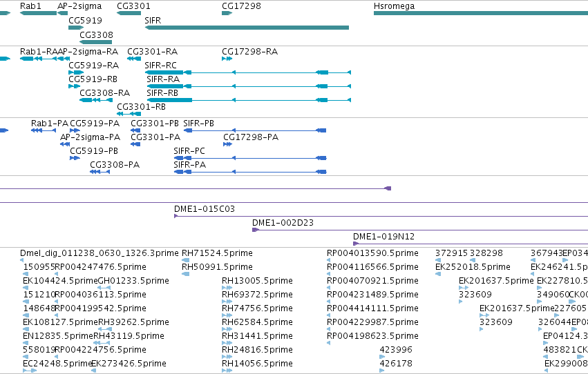The height and width of the screenshot is (374, 588).
Task: Select the SIFR-RC transcript label
Action: [x=160, y=66]
